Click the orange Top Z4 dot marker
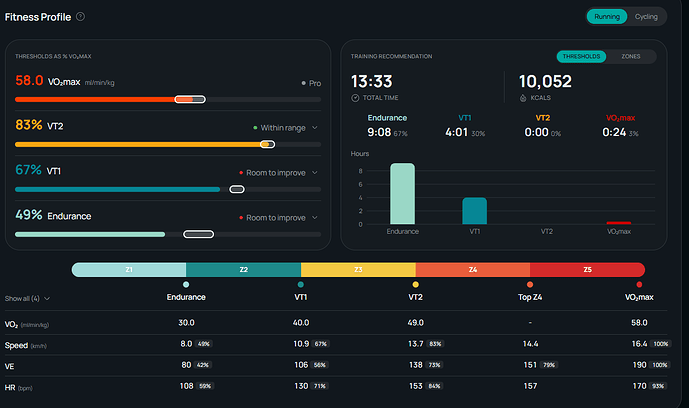This screenshot has width=689, height=408. [x=530, y=285]
